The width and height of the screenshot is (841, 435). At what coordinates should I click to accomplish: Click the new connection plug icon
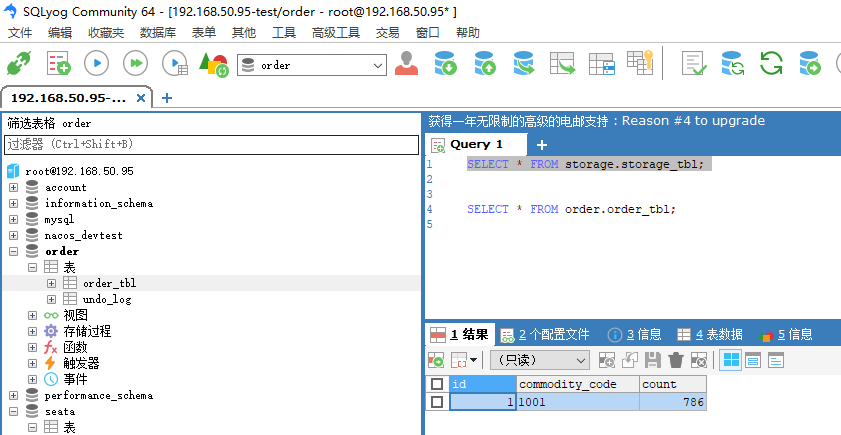tap(19, 63)
